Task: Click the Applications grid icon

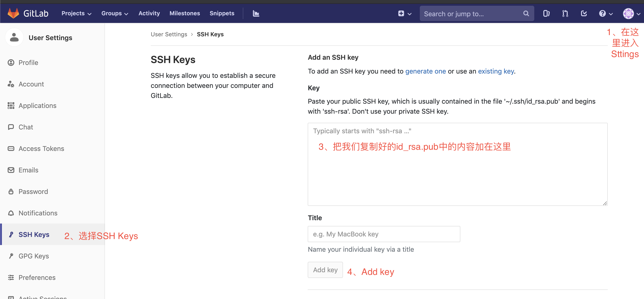Action: pos(11,106)
